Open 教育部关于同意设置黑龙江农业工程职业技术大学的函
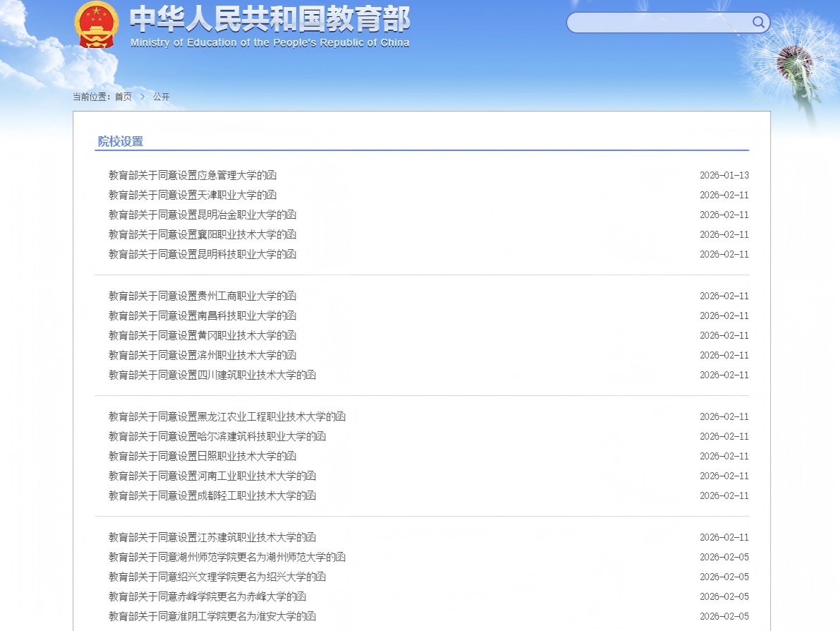This screenshot has width=840, height=631. 226,416
